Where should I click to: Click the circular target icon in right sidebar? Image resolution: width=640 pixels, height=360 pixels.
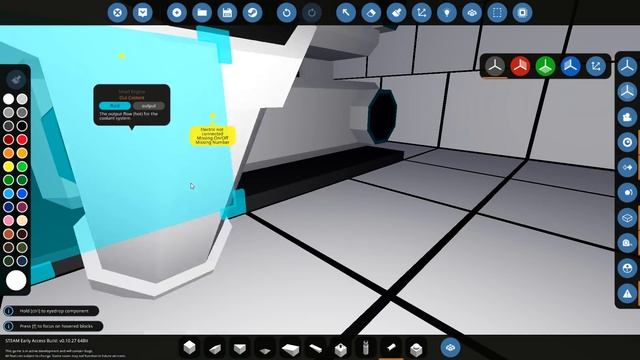tap(627, 142)
